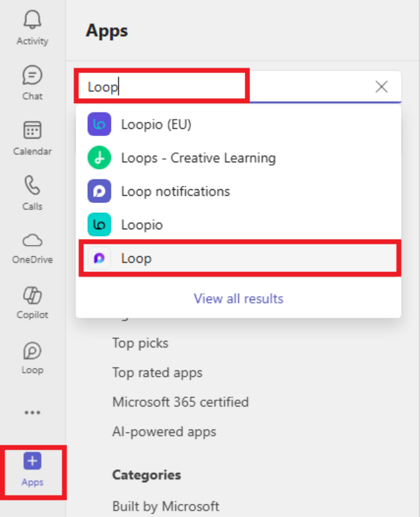Open Microsoft 365 certified apps
420x517 pixels.
tap(180, 402)
